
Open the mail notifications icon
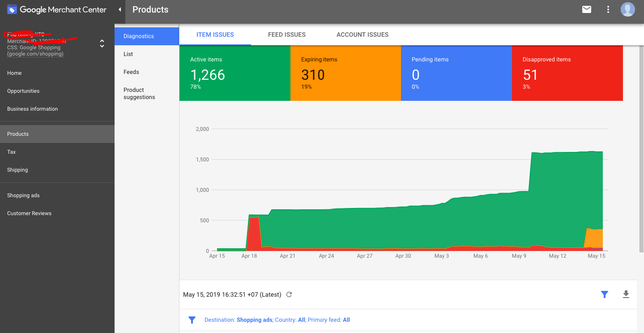[586, 9]
